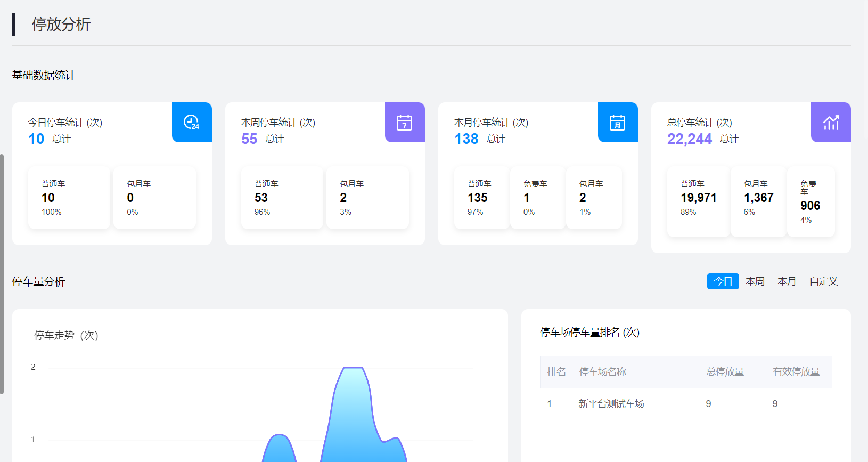The height and width of the screenshot is (462, 868).
Task: Click the 普通车 tile showing 10 today
Action: point(69,198)
